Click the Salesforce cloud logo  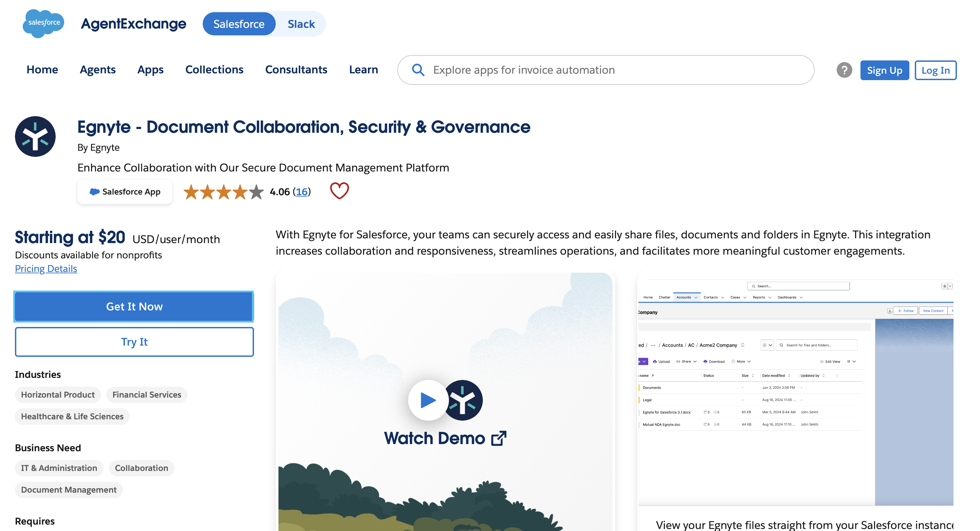pyautogui.click(x=43, y=23)
